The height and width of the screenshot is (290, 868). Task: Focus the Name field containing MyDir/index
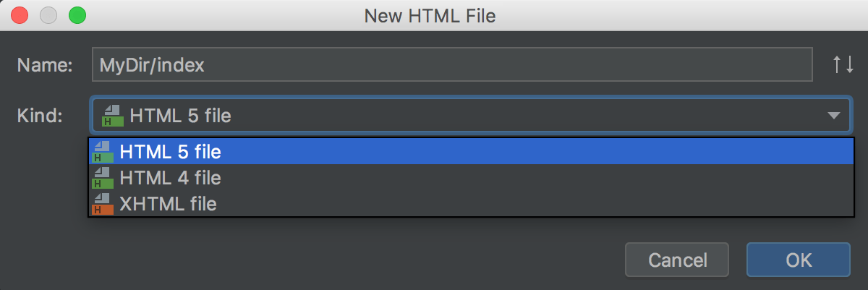click(452, 65)
